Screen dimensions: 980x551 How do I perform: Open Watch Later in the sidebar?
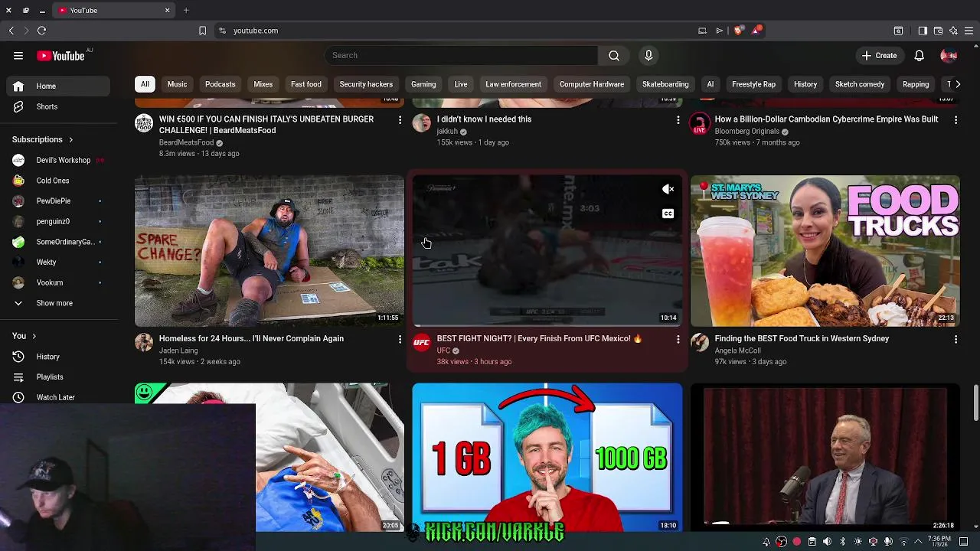pos(58,397)
